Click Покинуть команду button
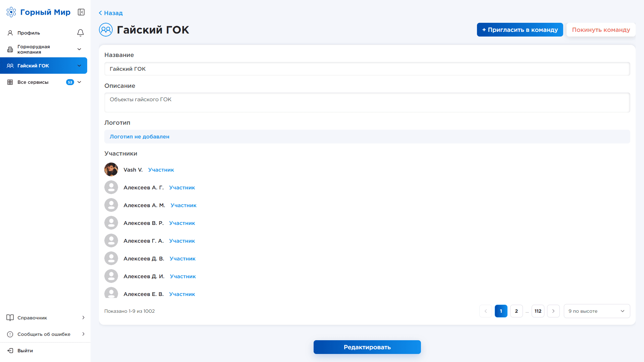The image size is (644, 362). [601, 30]
